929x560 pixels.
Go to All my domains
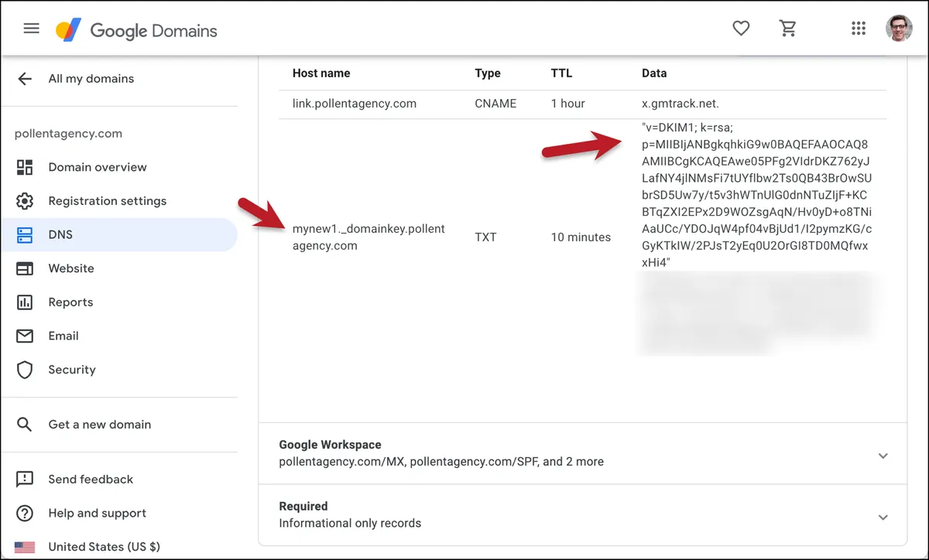tap(91, 78)
